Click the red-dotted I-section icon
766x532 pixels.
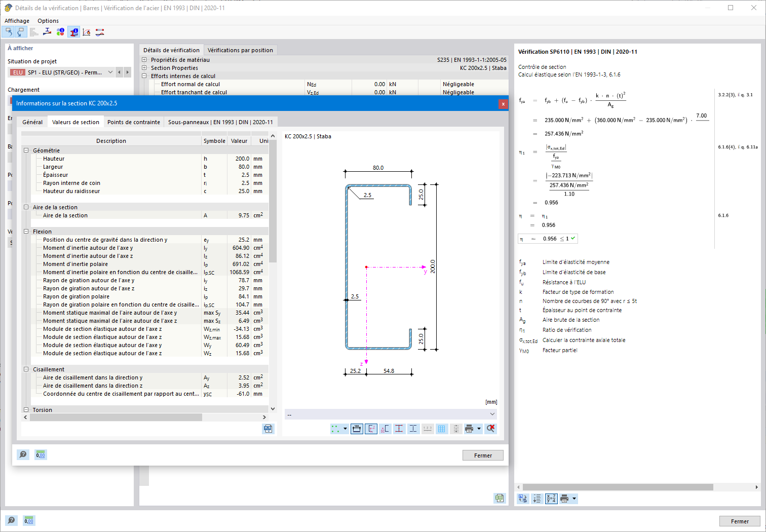tap(399, 429)
